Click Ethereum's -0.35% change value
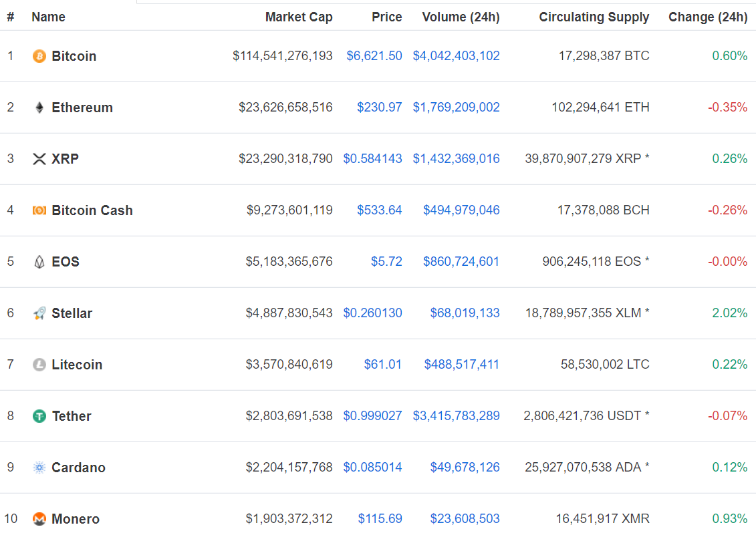756x533 pixels. 727,108
